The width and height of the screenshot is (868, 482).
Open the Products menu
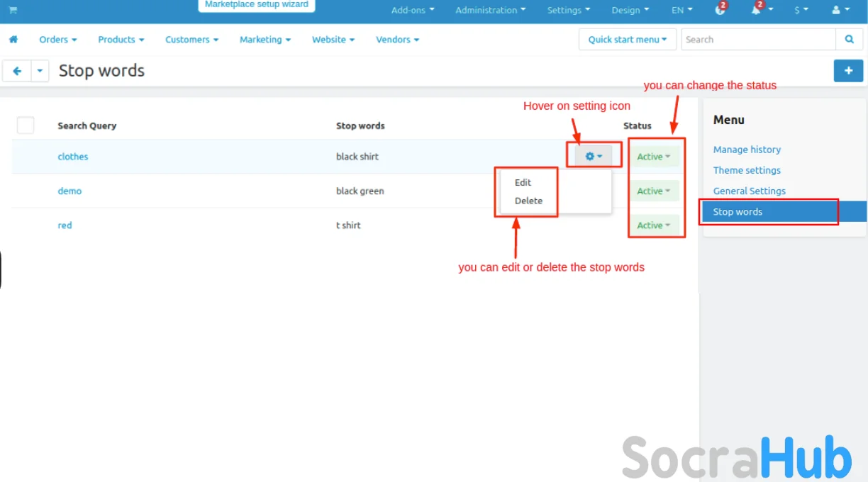pos(121,40)
